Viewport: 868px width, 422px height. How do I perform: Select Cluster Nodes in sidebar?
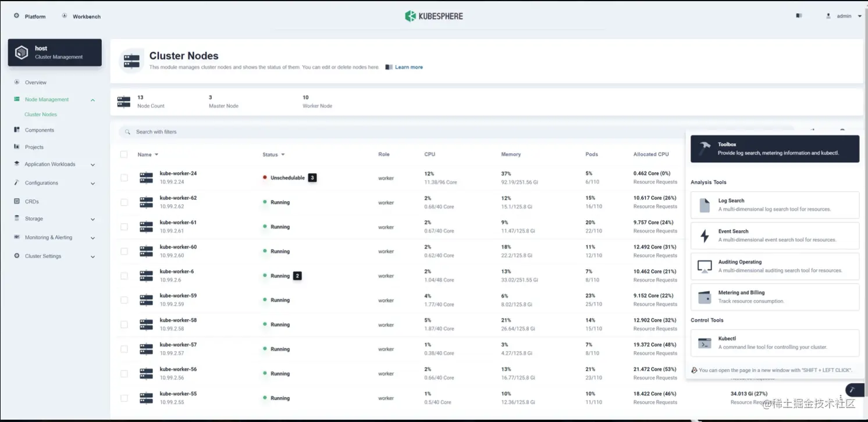(x=41, y=115)
